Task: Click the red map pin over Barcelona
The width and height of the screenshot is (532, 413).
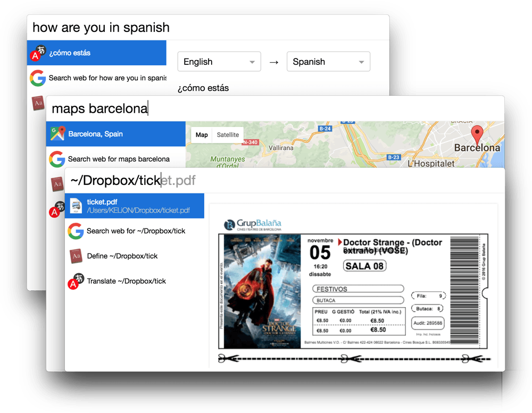Action: pyautogui.click(x=477, y=135)
